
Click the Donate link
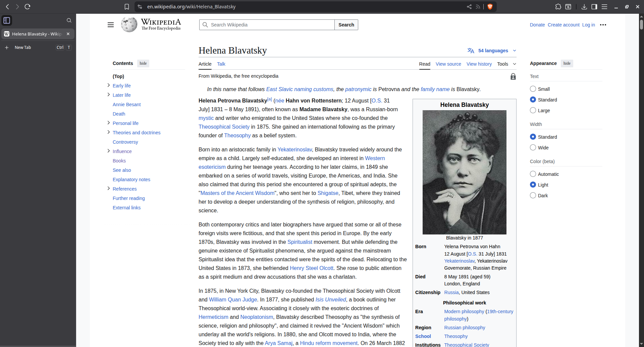pyautogui.click(x=537, y=25)
